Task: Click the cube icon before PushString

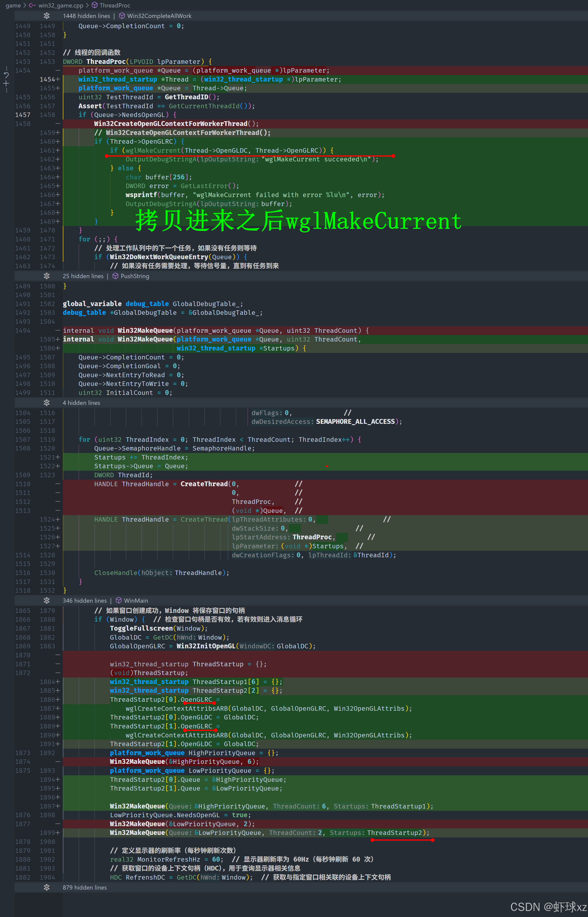Action: (115, 276)
